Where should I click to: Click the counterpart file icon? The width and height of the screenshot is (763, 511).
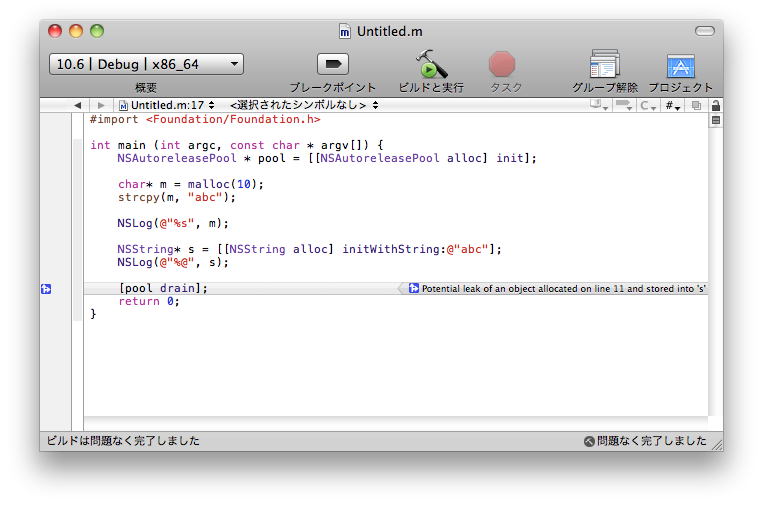point(696,105)
